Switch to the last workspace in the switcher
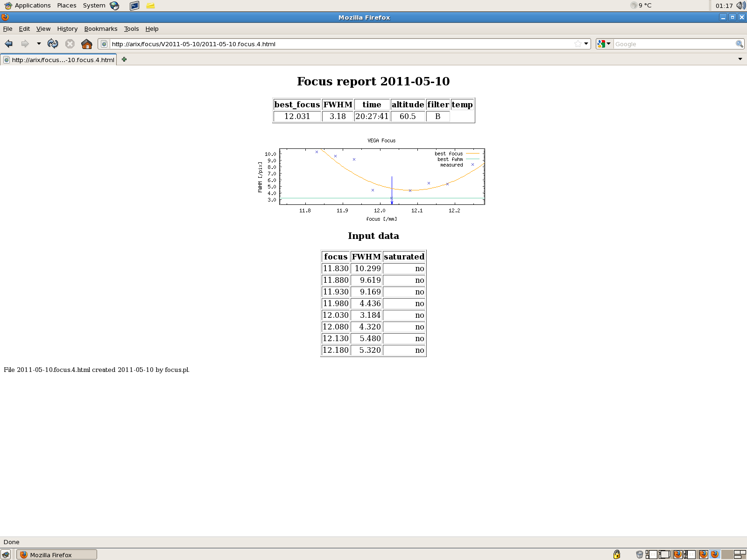The image size is (747, 560). (740, 554)
